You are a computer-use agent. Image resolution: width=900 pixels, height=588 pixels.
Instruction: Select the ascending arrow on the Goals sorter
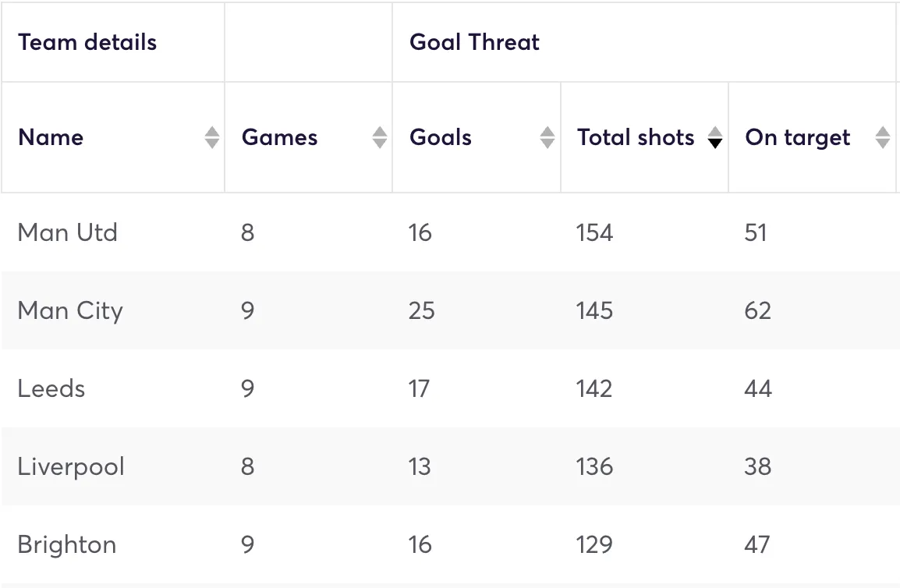coord(547,132)
